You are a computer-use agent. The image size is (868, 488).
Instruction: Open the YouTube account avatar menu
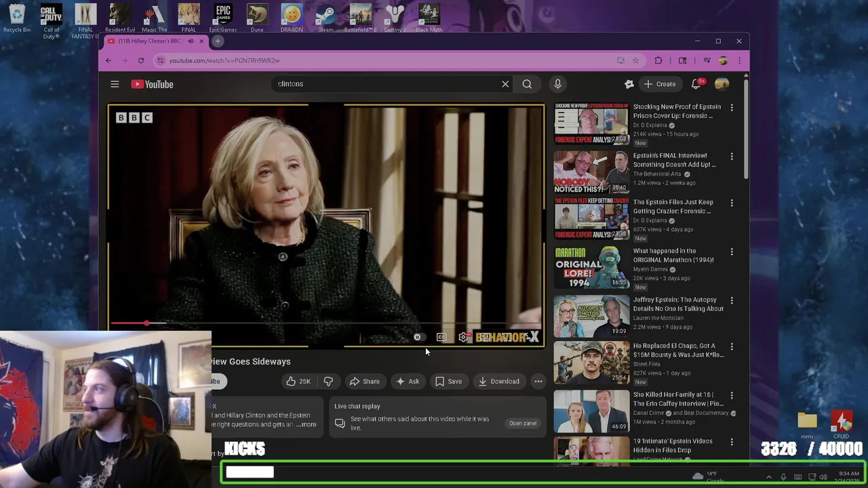(x=722, y=84)
